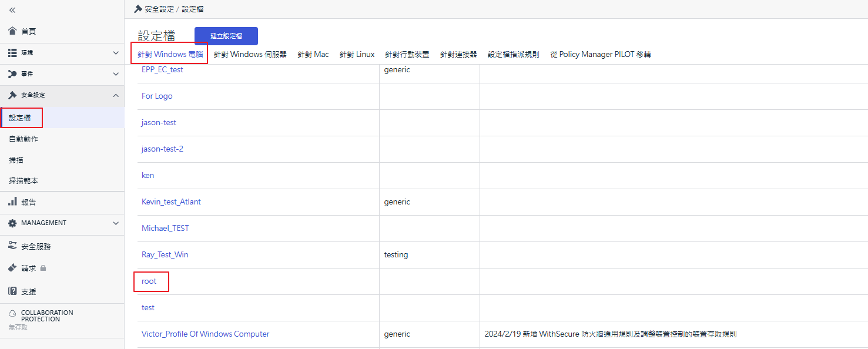This screenshot has width=868, height=349.
Task: Switch to 針對 Linux tab
Action: 357,54
